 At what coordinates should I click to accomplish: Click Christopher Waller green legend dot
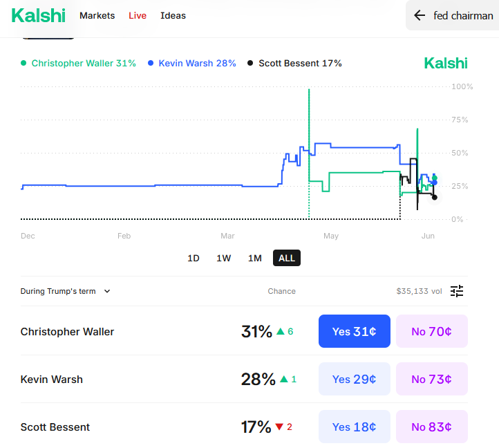(23, 64)
